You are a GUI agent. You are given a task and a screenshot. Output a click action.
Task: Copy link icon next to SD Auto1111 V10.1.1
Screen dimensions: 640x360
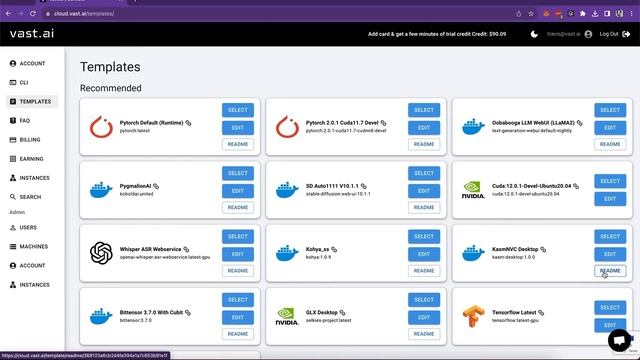pyautogui.click(x=364, y=186)
